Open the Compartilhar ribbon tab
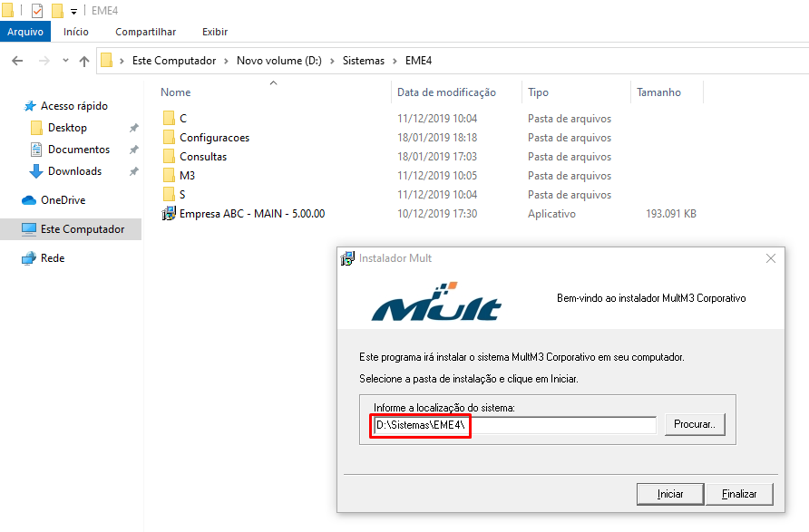Viewport: 809px width, 532px height. 145,32
